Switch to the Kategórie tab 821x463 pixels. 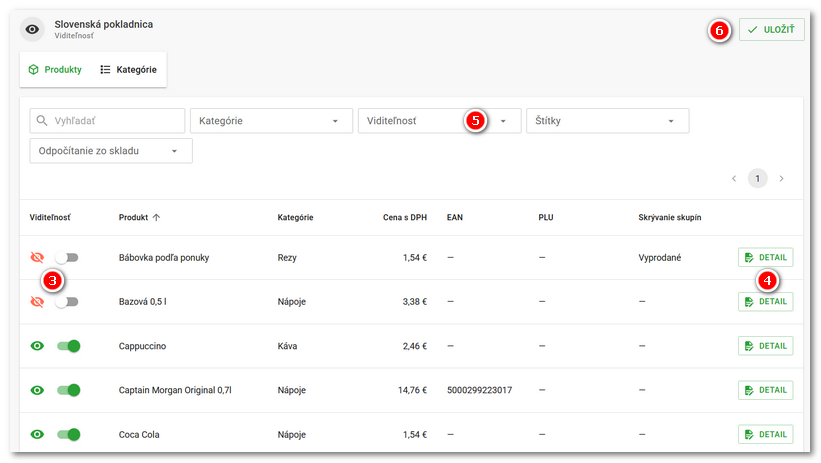[128, 70]
